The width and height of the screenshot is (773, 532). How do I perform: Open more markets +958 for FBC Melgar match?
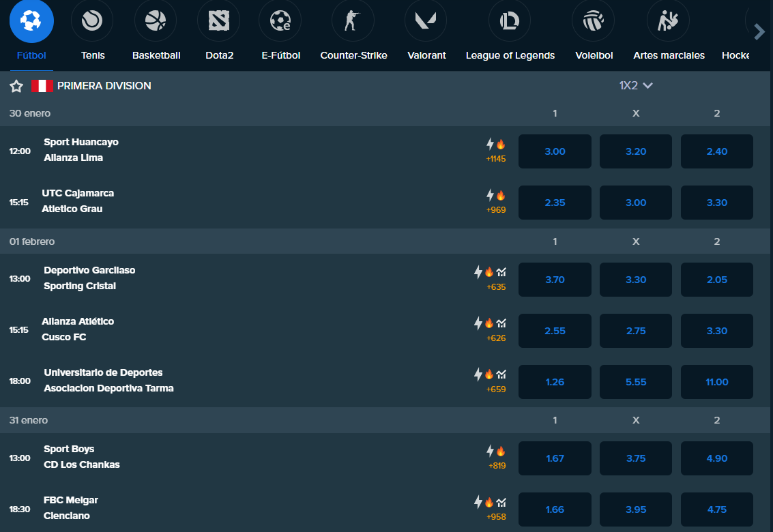(x=496, y=517)
